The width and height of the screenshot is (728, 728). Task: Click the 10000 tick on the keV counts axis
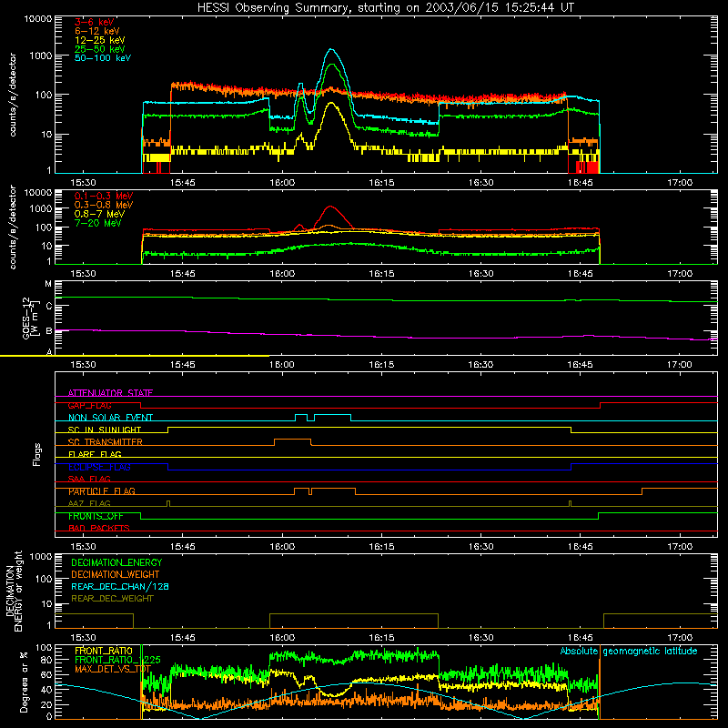[38, 19]
